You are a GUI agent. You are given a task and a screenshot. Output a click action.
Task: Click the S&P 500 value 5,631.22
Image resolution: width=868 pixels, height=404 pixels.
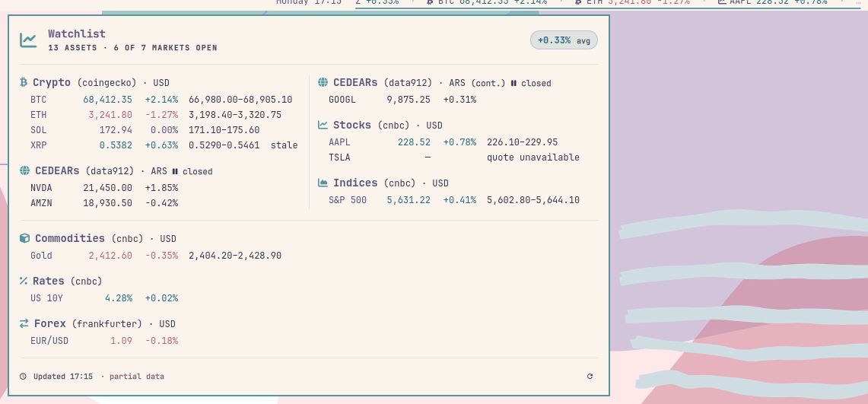tap(408, 200)
